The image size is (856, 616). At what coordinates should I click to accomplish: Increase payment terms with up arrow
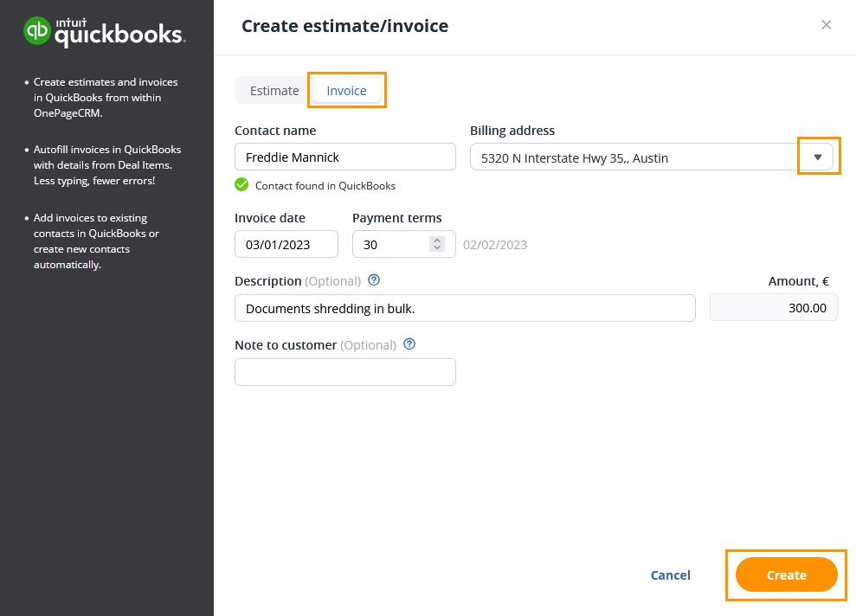click(x=438, y=240)
